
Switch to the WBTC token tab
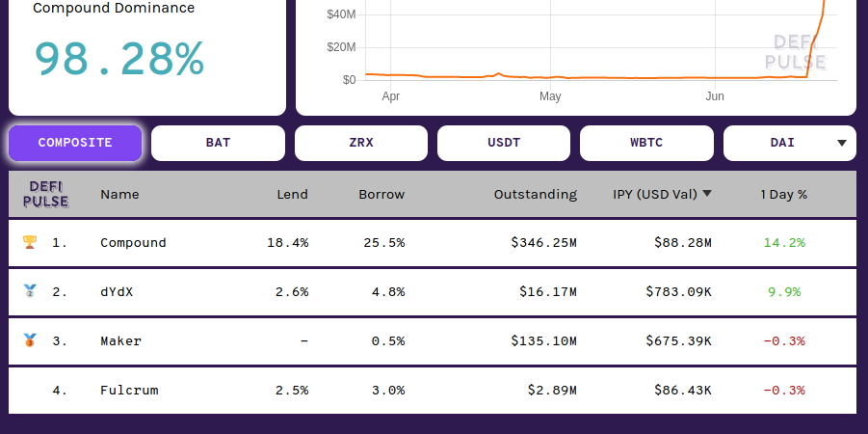(646, 143)
